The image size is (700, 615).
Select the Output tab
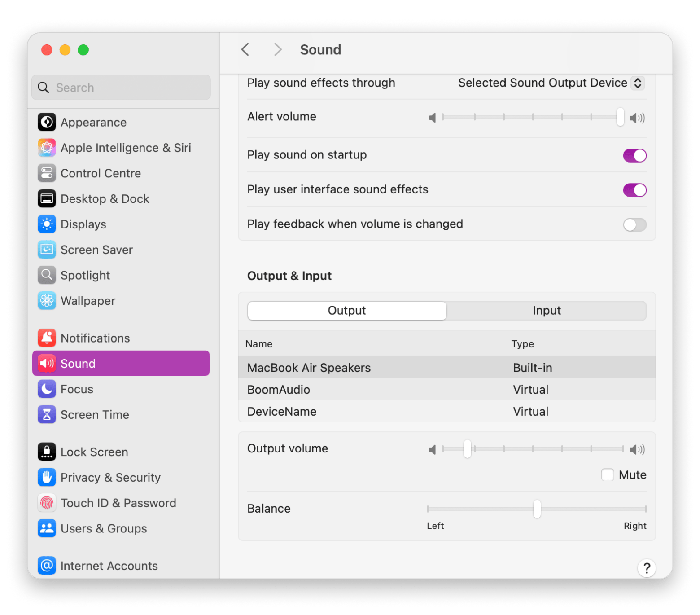(347, 311)
